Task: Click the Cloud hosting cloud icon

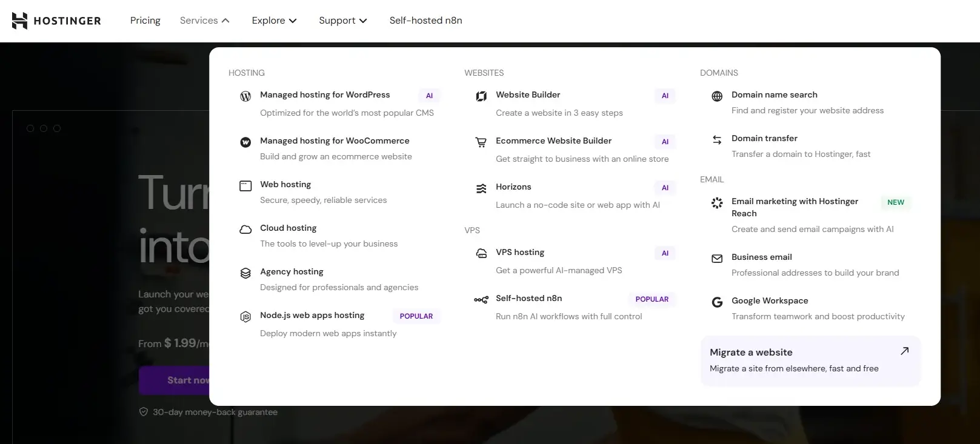Action: (x=245, y=229)
